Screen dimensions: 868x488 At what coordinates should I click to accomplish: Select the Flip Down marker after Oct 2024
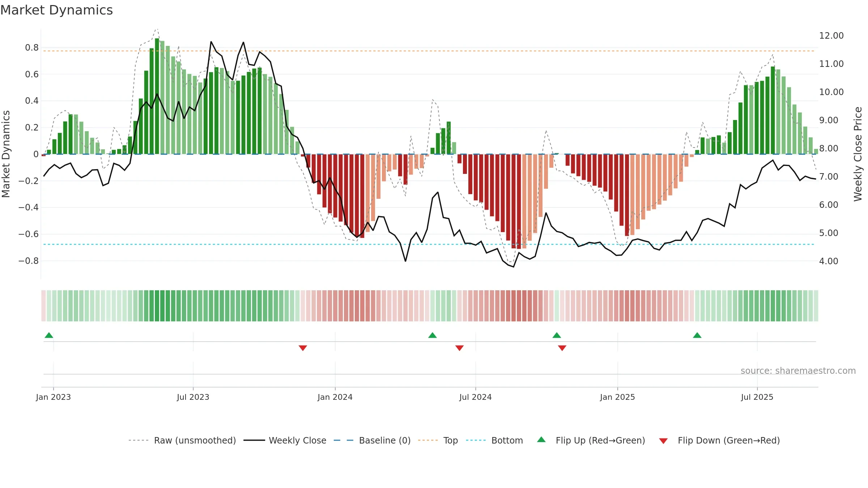point(562,348)
